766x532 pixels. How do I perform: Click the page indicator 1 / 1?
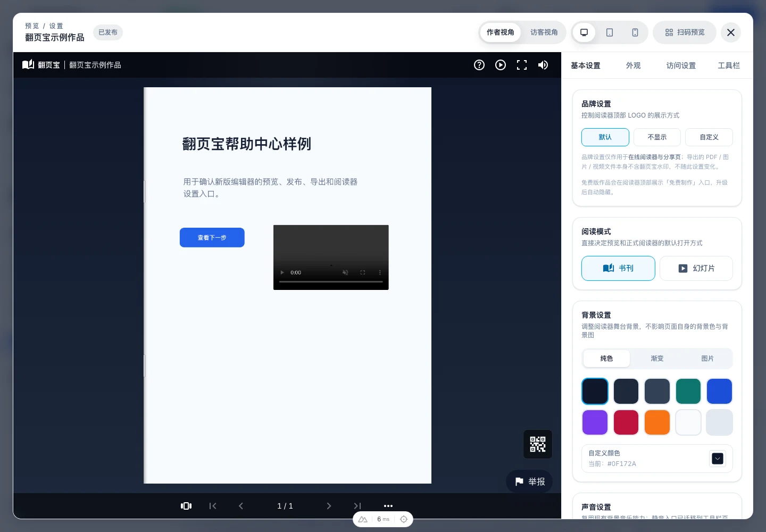click(x=285, y=506)
